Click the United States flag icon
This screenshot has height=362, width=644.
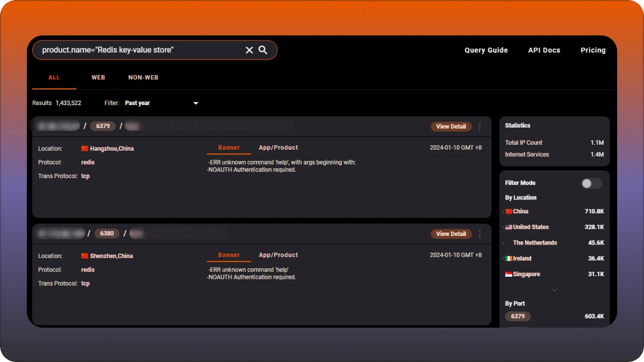(x=509, y=227)
